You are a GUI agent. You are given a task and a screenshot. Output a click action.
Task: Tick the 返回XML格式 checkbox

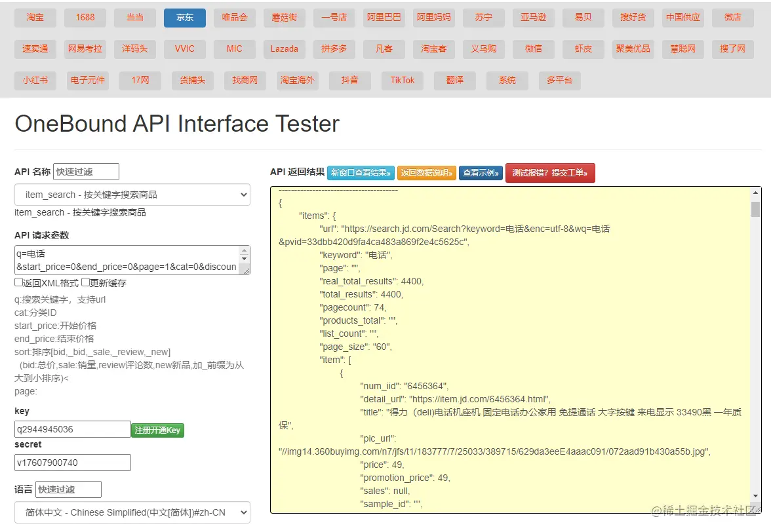coord(19,283)
